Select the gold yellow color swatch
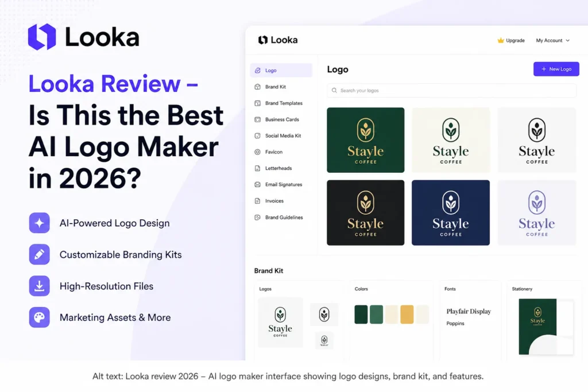This screenshot has height=392, width=588. coord(407,315)
